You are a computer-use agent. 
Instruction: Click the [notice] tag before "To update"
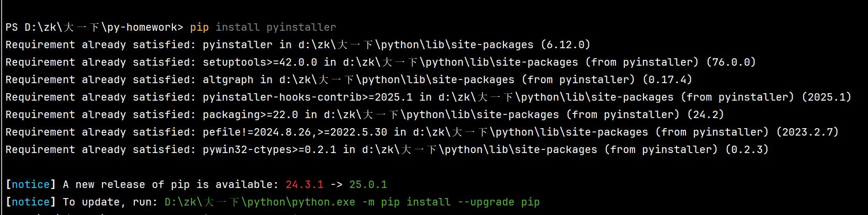coord(31,202)
